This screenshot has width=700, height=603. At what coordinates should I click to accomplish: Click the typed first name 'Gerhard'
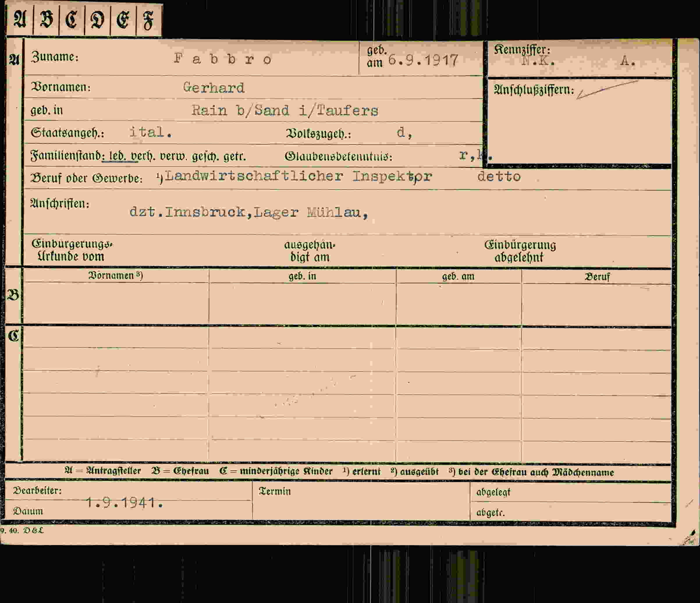214,88
